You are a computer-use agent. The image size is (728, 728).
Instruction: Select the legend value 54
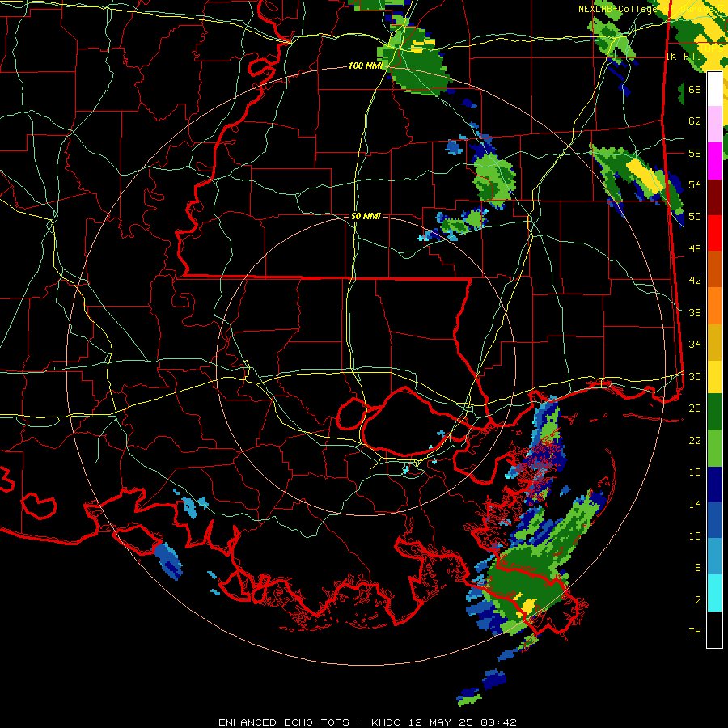(695, 184)
